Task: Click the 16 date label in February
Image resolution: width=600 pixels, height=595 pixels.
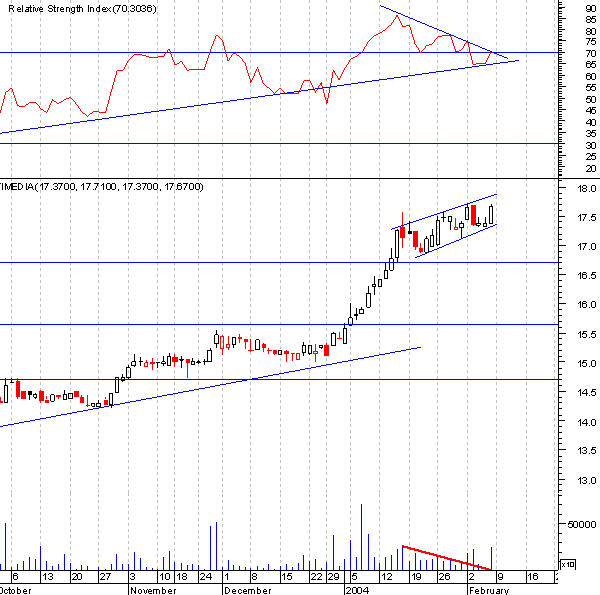Action: [533, 577]
